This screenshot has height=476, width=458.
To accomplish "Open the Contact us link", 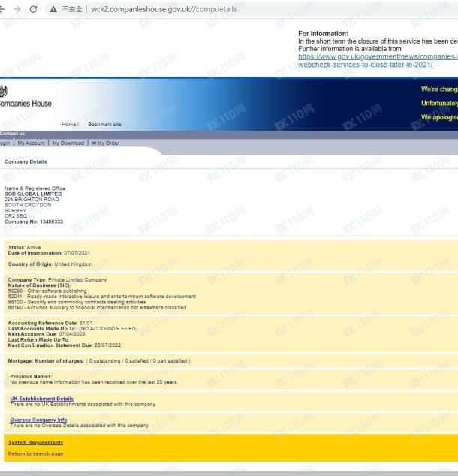I will [13, 134].
